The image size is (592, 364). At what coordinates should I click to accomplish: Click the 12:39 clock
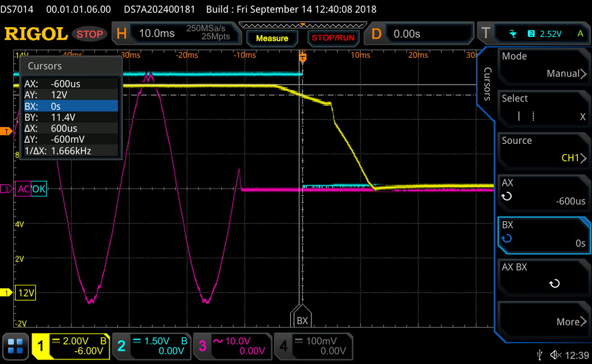tap(577, 356)
